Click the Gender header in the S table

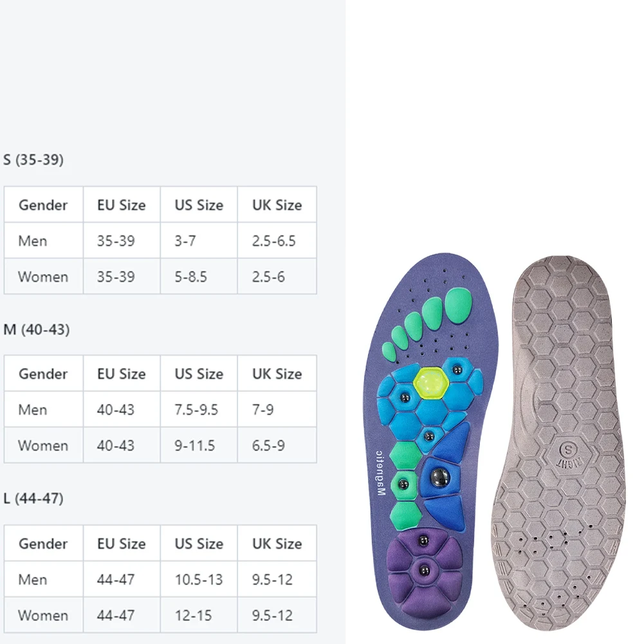(43, 205)
